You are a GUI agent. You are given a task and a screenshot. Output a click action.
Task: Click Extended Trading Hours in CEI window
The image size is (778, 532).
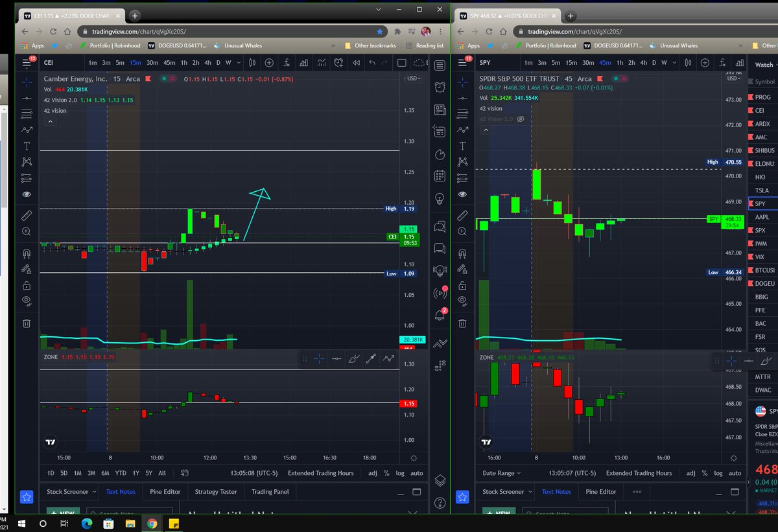[321, 473]
